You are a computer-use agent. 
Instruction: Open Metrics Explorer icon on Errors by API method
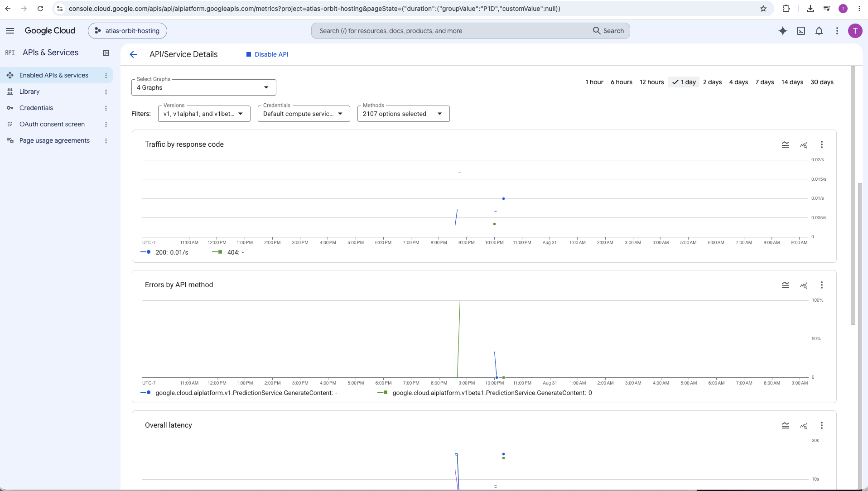[804, 285]
